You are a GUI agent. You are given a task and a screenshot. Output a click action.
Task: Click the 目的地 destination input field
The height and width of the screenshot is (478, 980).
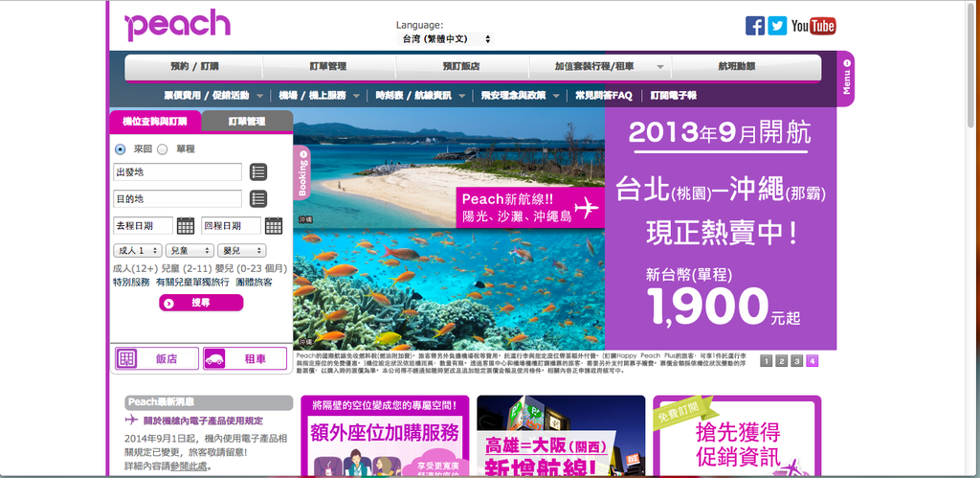point(177,199)
